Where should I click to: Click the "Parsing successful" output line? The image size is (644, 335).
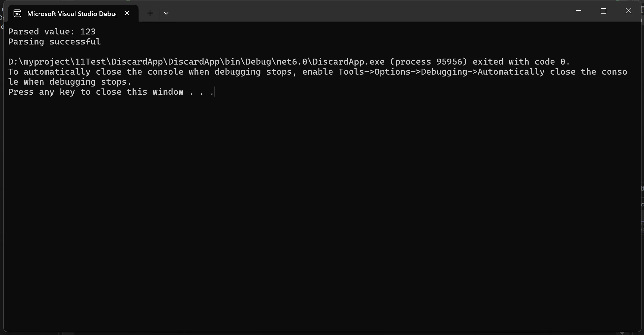[x=54, y=42]
